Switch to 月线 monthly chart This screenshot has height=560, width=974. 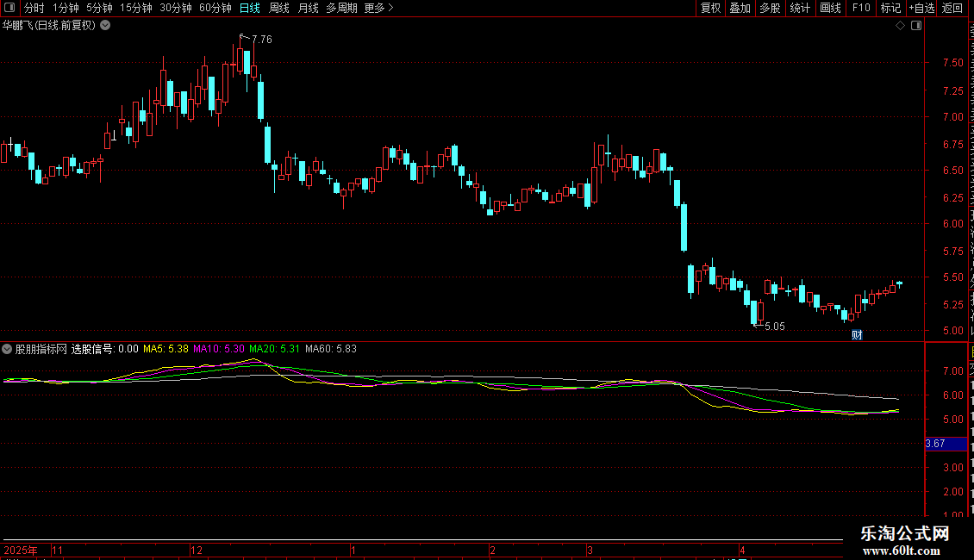308,8
